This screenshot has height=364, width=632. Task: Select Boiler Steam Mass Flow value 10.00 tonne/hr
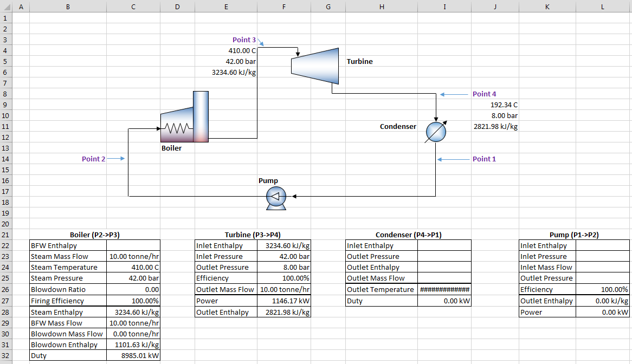133,257
